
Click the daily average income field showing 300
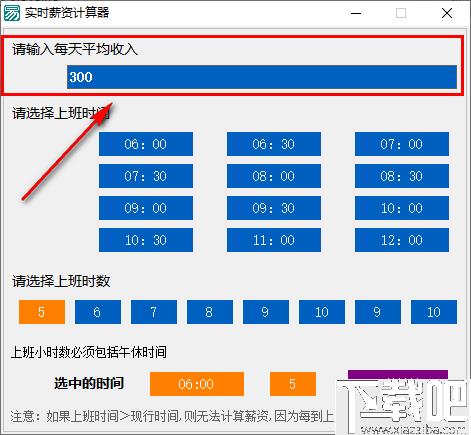tap(262, 77)
